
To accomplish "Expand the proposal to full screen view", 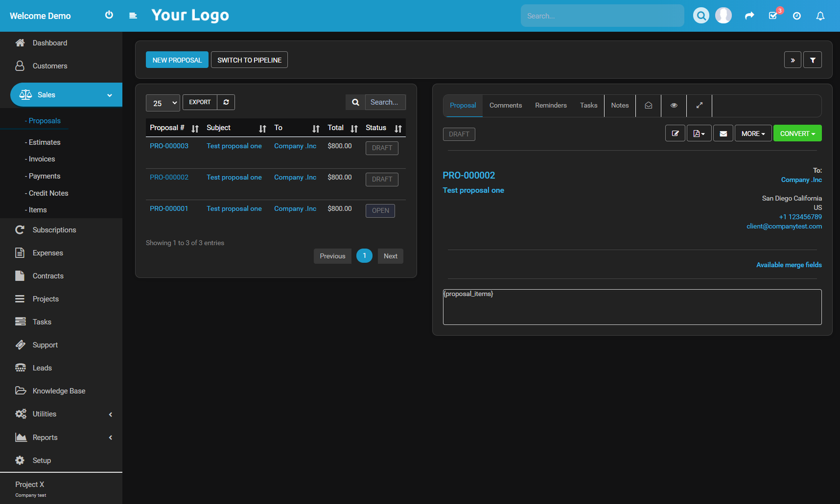I will tap(699, 106).
